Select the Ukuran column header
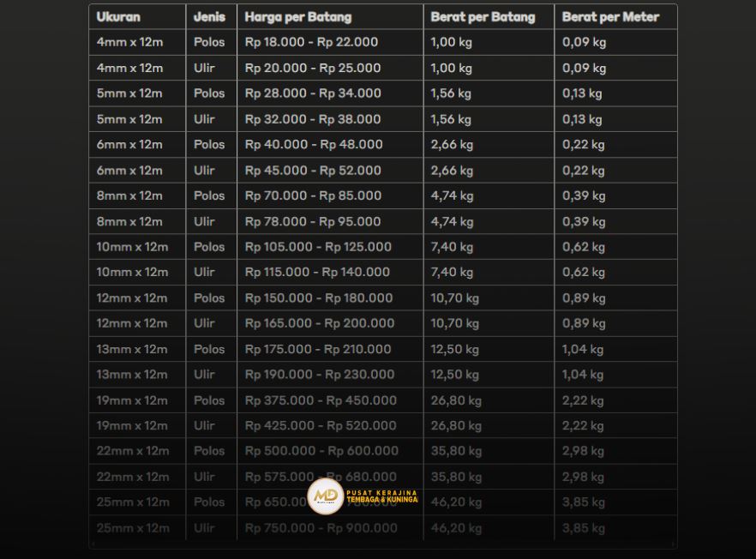 118,17
